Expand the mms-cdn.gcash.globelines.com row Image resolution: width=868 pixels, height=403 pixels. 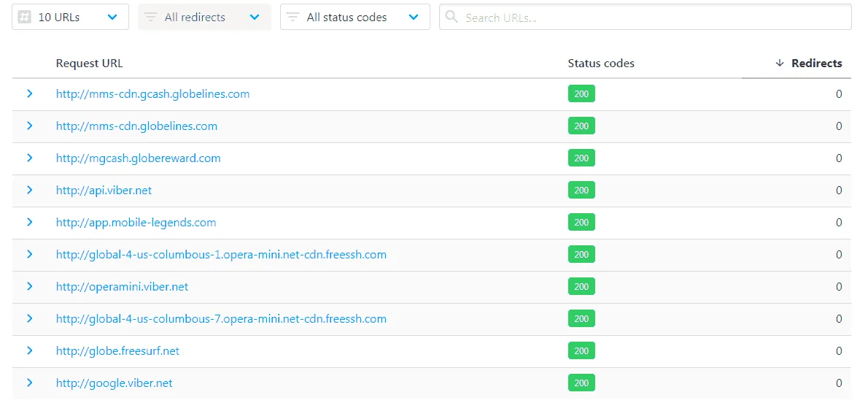[x=30, y=93]
